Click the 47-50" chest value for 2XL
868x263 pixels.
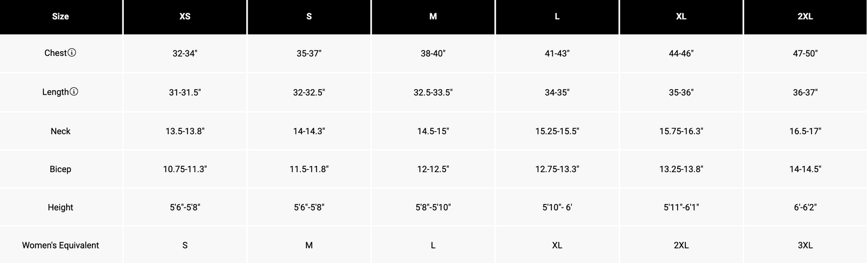[806, 54]
